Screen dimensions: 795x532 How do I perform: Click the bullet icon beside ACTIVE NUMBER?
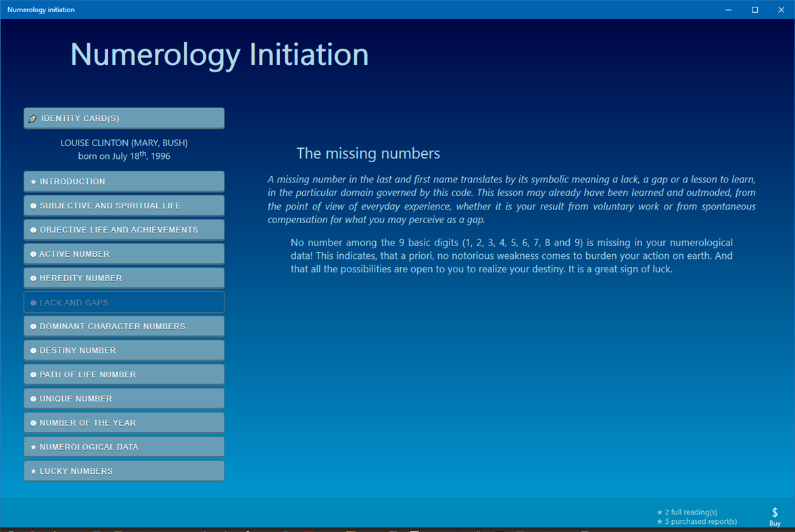(x=32, y=253)
